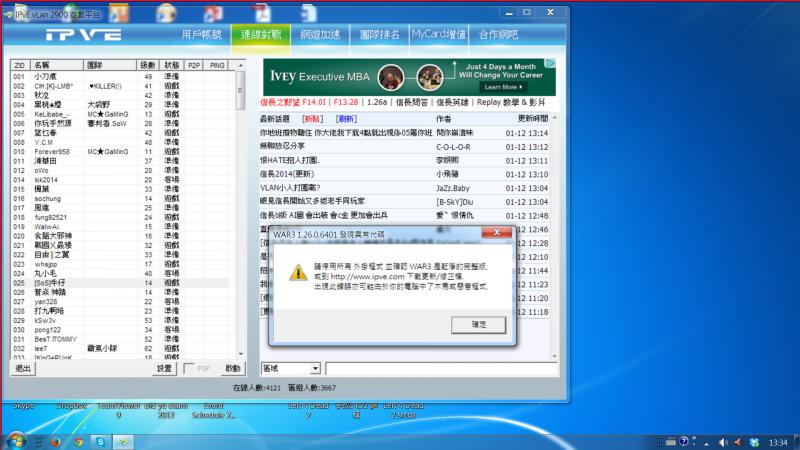The height and width of the screenshot is (450, 800).
Task: Sort player list by P2P column
Action: [x=193, y=65]
